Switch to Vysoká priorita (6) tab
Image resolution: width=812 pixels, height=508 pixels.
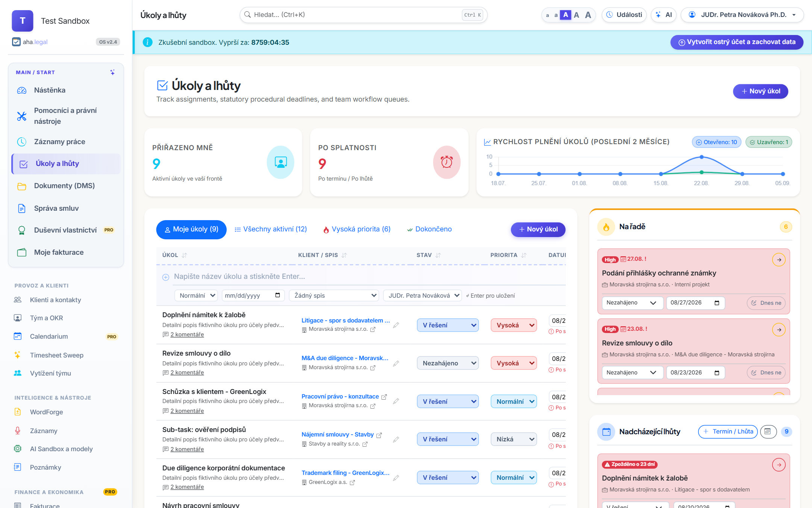coord(357,229)
